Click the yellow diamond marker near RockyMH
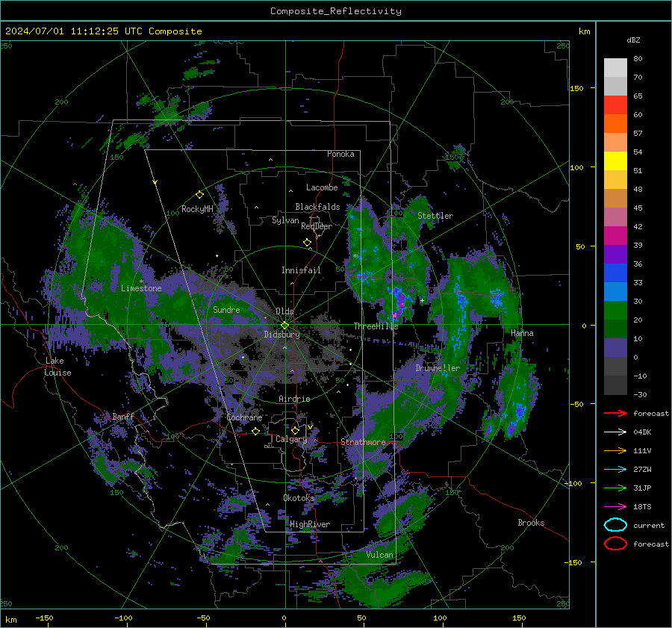This screenshot has height=628, width=672. pyautogui.click(x=199, y=195)
